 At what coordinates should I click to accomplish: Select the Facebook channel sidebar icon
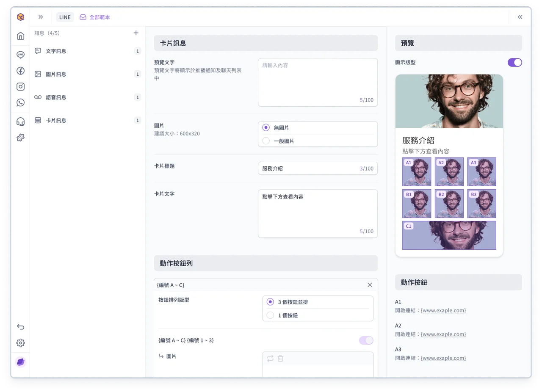pos(20,71)
